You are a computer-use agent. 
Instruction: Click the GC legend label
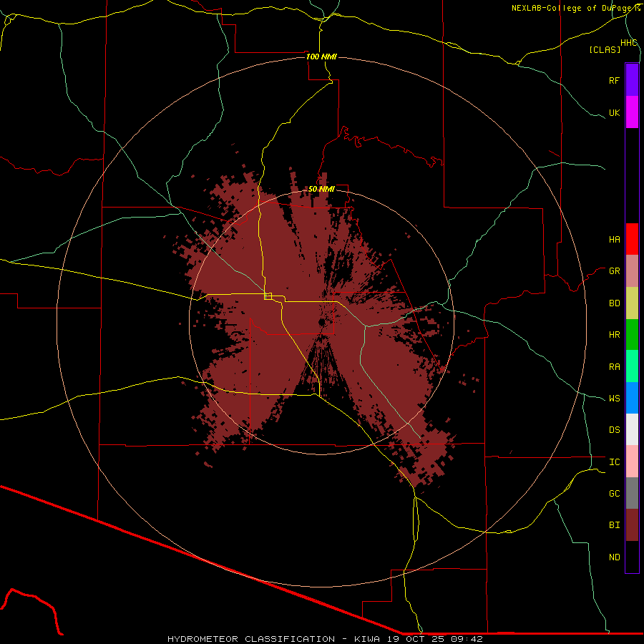(x=614, y=494)
